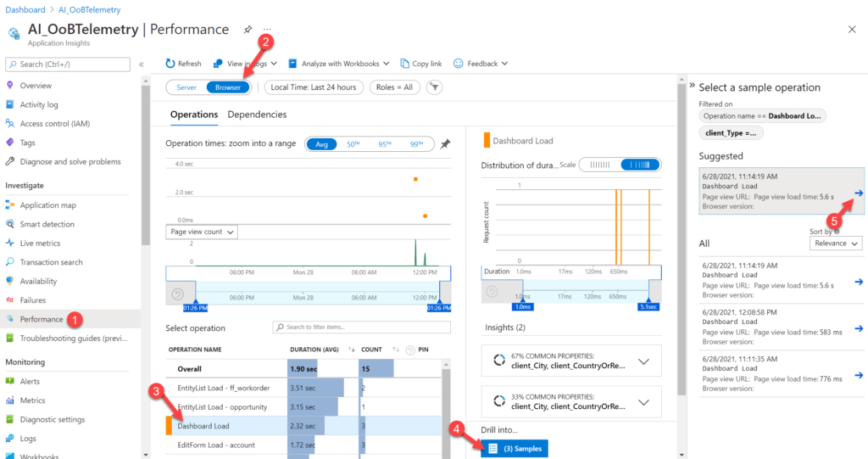Click the 1.0ms duration range handle
This screenshot has height=459, width=868.
(522, 306)
